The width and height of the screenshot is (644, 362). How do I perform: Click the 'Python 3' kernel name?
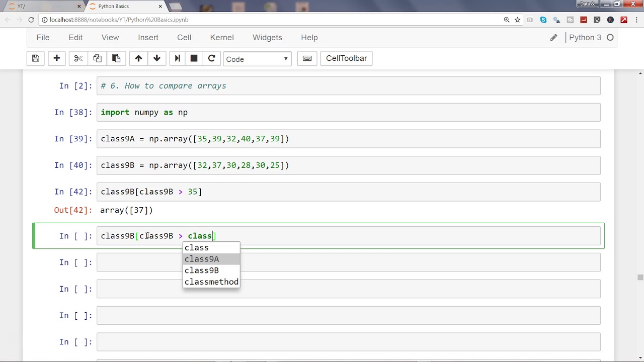[x=585, y=37]
